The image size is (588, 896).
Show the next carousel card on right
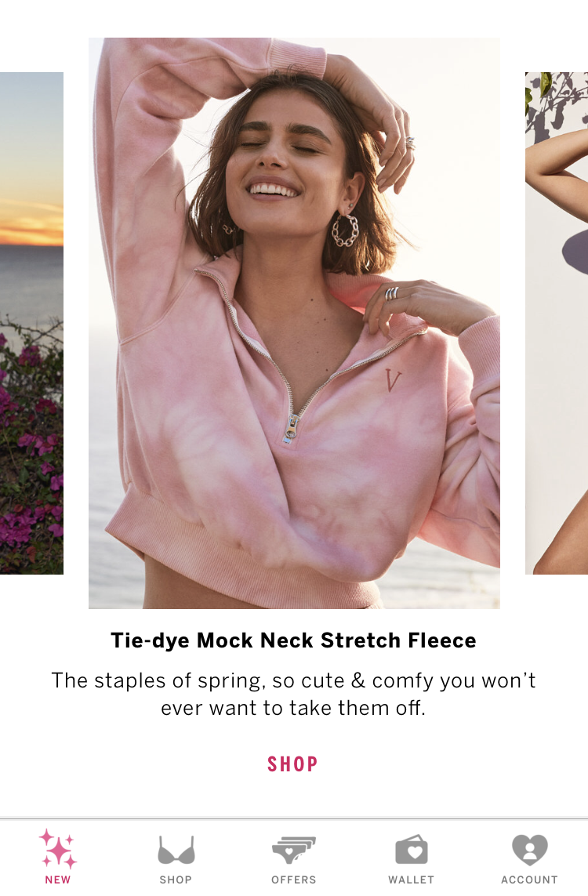point(557,323)
